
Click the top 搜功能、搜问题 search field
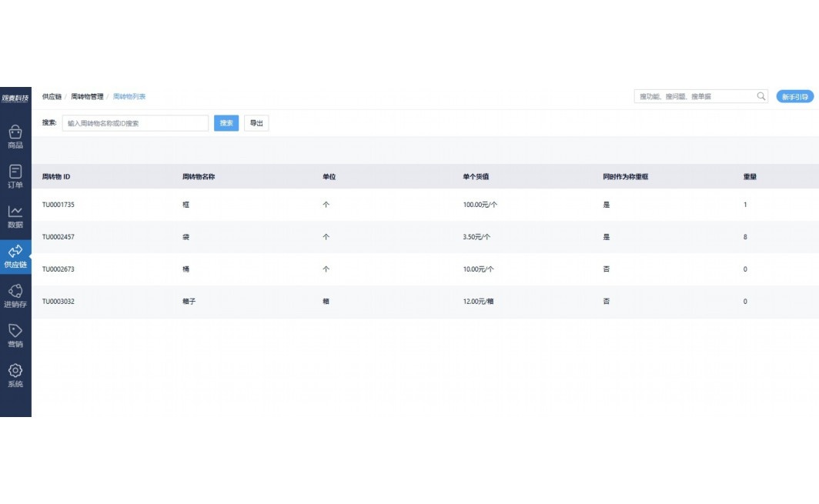coord(694,97)
